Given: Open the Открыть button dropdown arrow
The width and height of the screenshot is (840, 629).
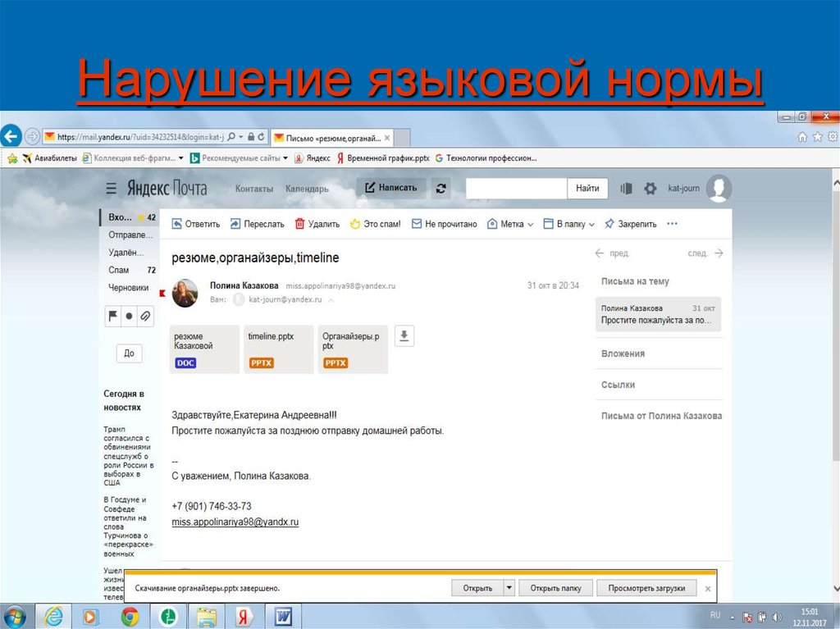Looking at the screenshot, I should 509,587.
